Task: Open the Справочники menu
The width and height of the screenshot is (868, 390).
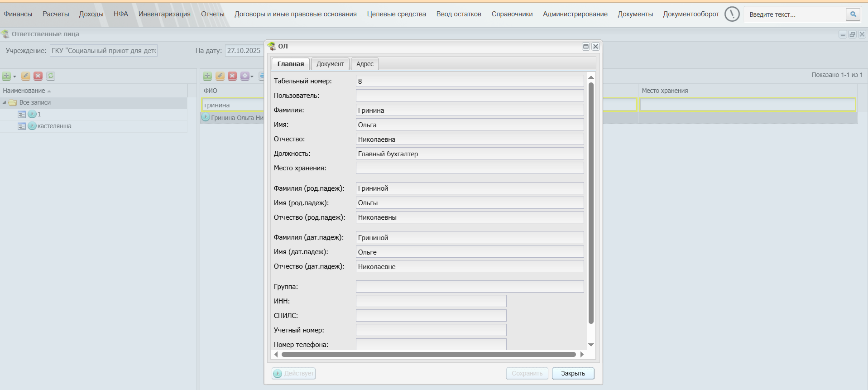Action: (x=512, y=14)
